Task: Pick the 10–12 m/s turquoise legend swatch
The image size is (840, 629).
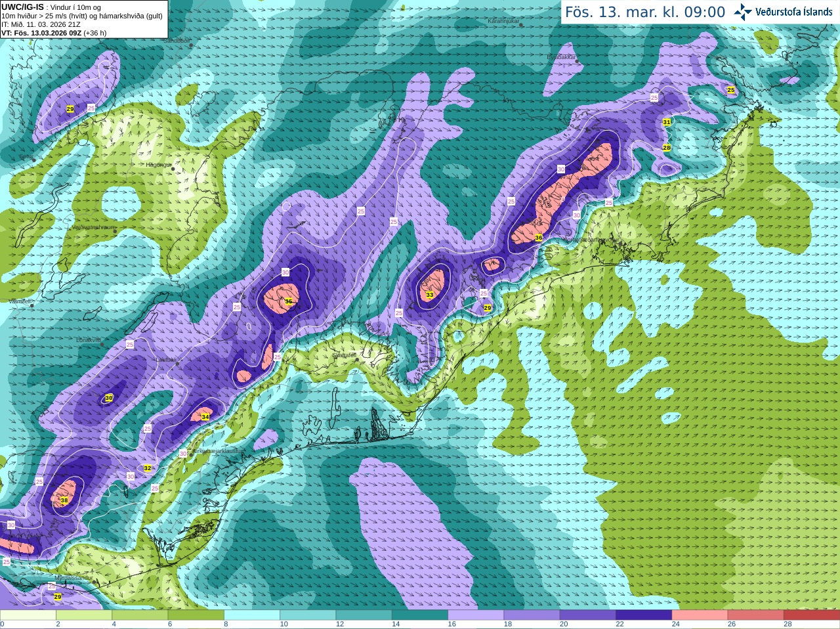Action: pos(308,615)
